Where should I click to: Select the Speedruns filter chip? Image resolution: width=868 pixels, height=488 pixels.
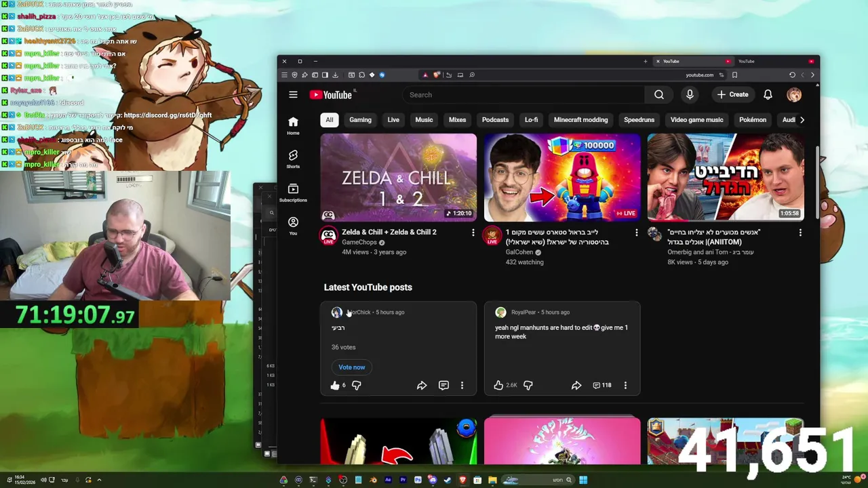point(639,120)
